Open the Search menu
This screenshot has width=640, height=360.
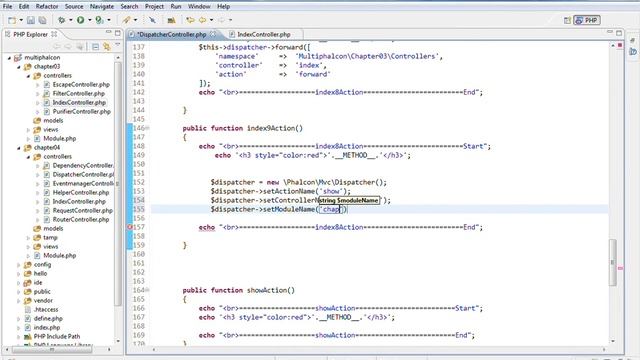coord(129,7)
